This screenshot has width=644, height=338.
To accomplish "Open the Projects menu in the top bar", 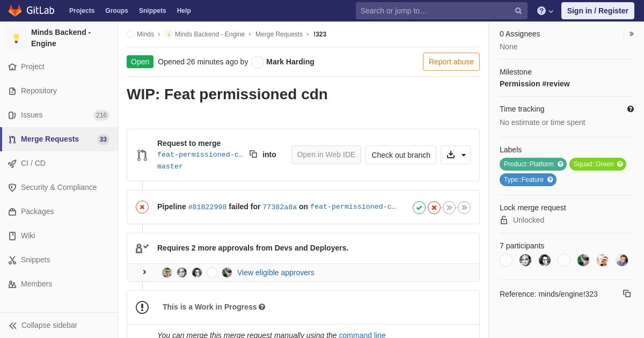I will [82, 11].
